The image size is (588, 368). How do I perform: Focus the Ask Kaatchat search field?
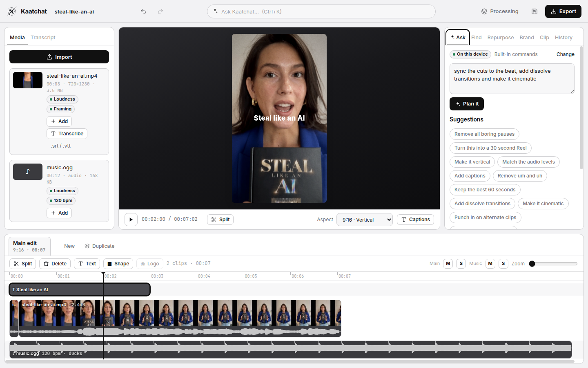coord(321,11)
